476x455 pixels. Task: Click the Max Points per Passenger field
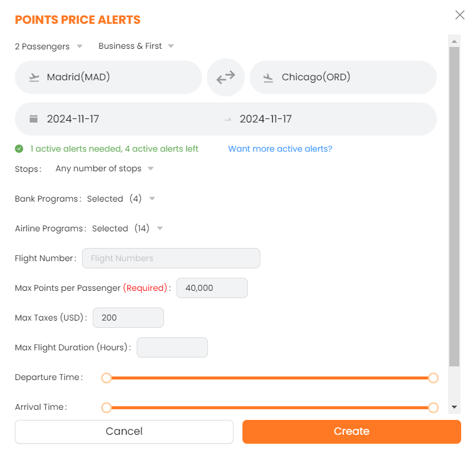pyautogui.click(x=212, y=288)
